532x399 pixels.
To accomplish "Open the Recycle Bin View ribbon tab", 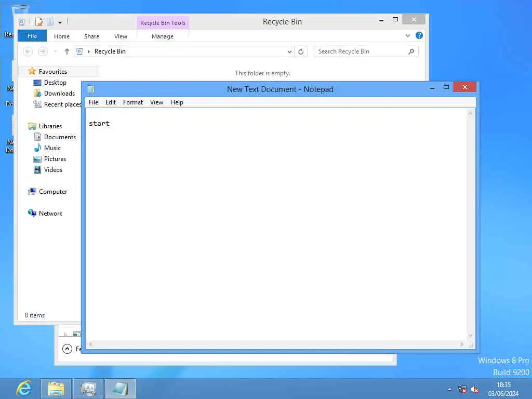I will pos(121,36).
